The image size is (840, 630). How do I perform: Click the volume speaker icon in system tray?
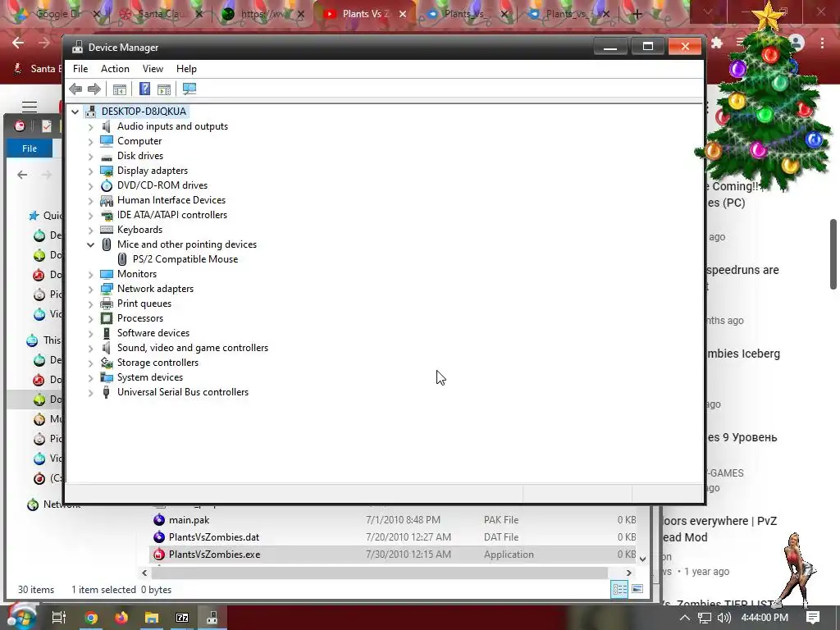click(724, 618)
